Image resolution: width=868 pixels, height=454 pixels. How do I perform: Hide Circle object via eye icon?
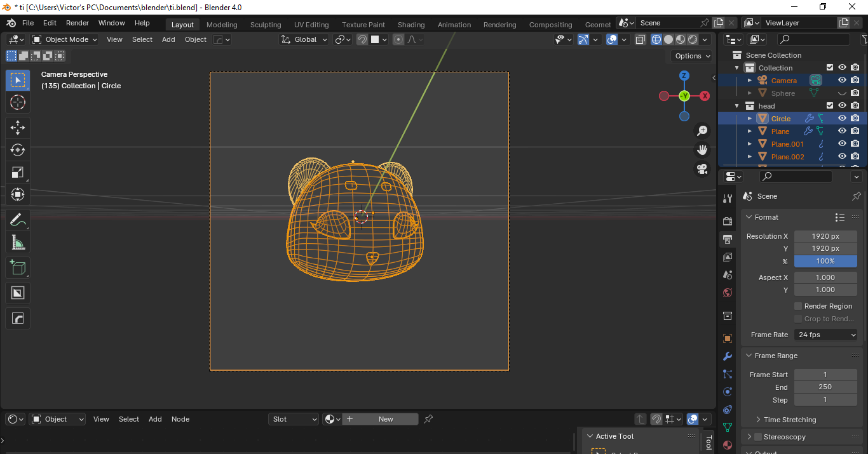pos(842,119)
